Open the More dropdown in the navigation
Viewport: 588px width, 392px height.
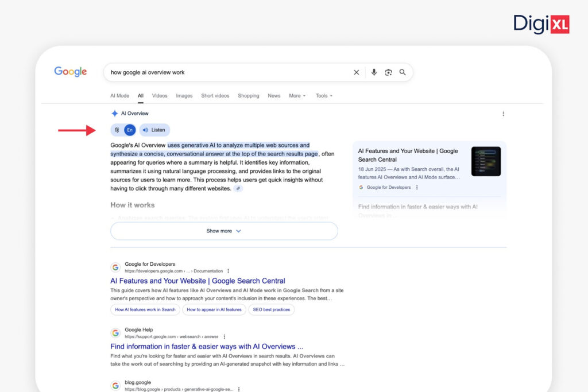[x=296, y=96]
